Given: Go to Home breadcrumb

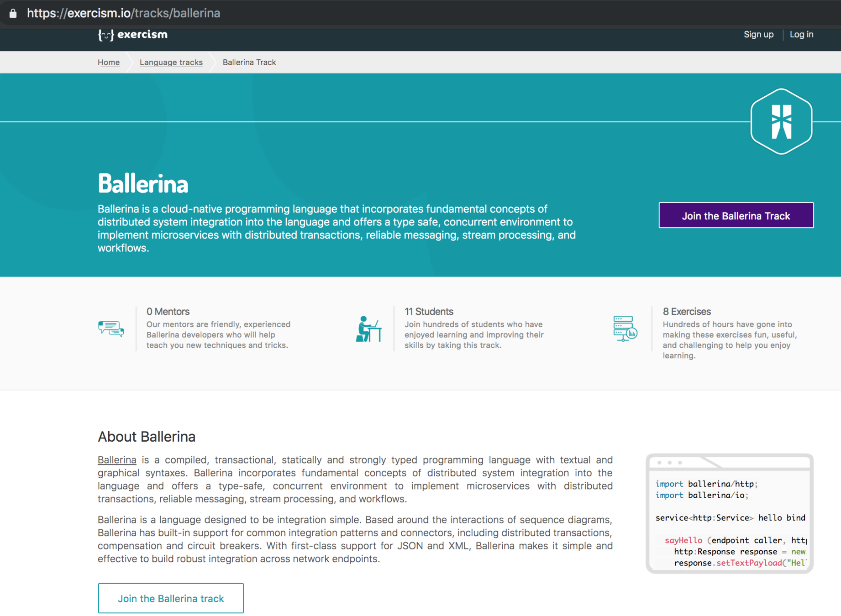Looking at the screenshot, I should (x=109, y=62).
